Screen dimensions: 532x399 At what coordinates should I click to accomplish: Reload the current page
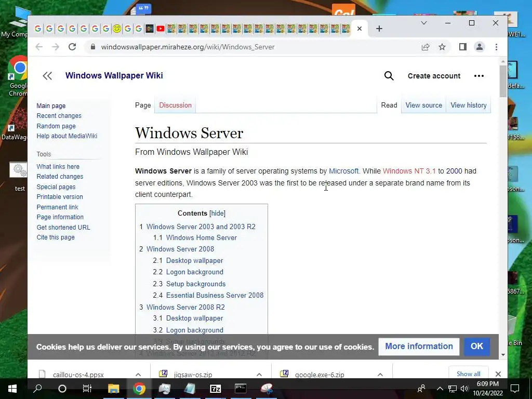(x=72, y=47)
